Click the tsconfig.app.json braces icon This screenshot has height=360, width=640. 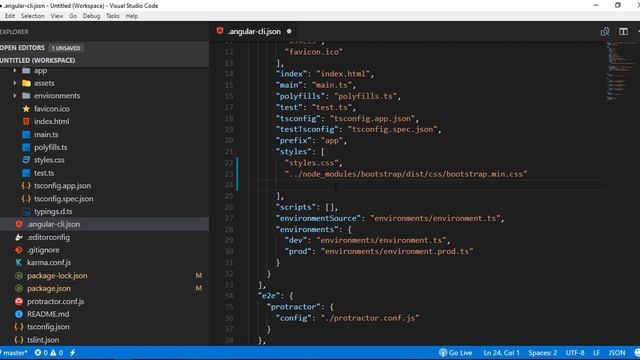click(26, 186)
